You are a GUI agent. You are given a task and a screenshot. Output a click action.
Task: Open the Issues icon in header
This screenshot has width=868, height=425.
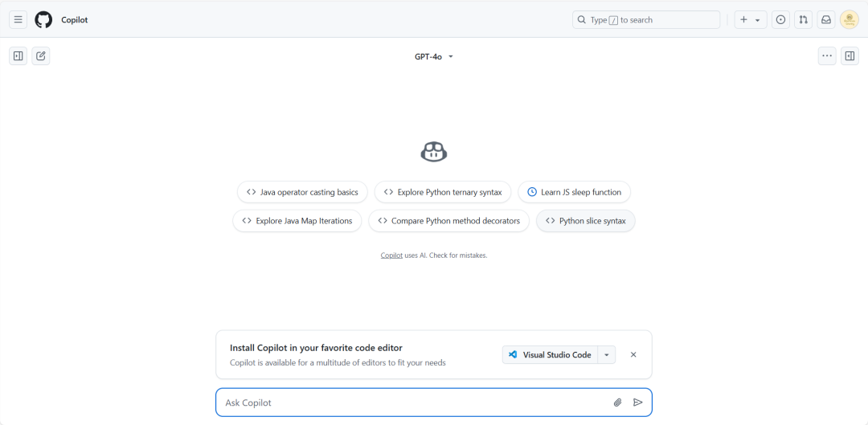click(x=780, y=19)
